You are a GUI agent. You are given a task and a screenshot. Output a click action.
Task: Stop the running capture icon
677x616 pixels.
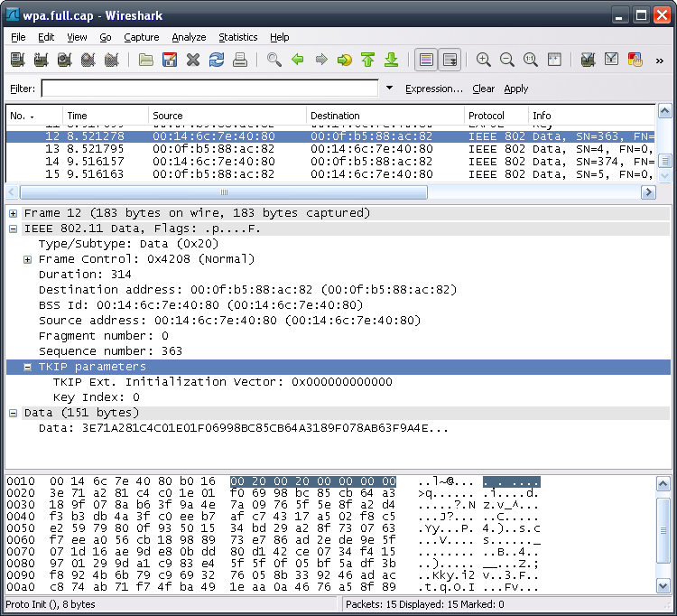(x=88, y=60)
